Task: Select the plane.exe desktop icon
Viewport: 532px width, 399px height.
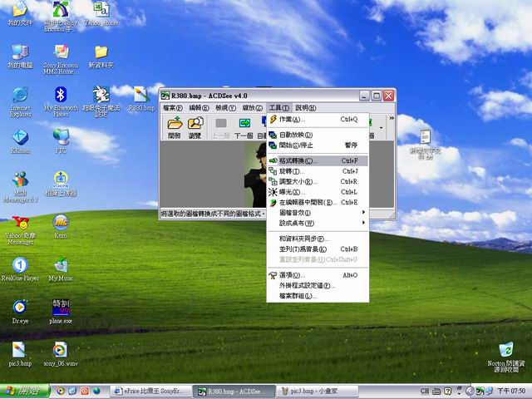Action: (x=61, y=312)
